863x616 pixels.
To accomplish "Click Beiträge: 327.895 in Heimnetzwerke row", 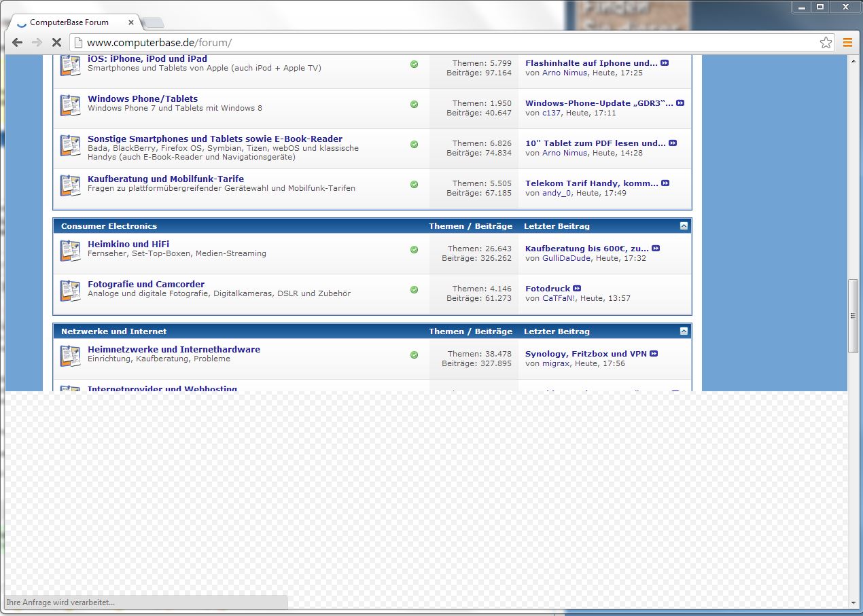I will click(477, 363).
